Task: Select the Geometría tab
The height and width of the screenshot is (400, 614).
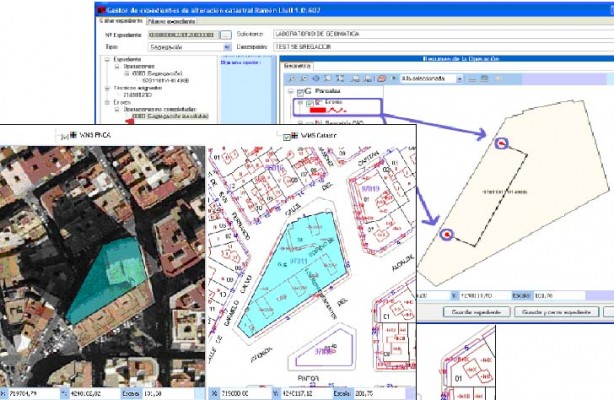Action: pos(297,66)
